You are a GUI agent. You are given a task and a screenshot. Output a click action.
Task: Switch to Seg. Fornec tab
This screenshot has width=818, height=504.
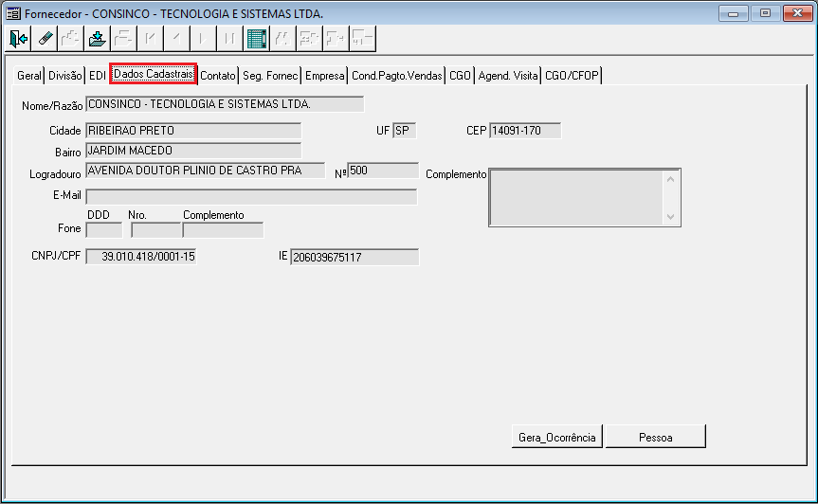[x=270, y=76]
